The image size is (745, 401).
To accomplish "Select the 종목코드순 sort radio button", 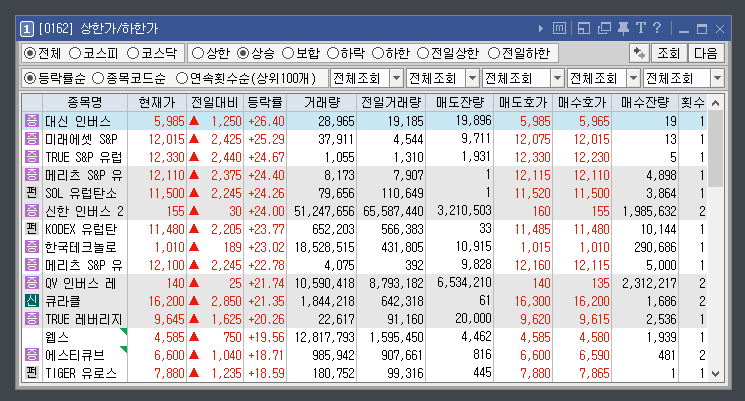I will tap(98, 78).
